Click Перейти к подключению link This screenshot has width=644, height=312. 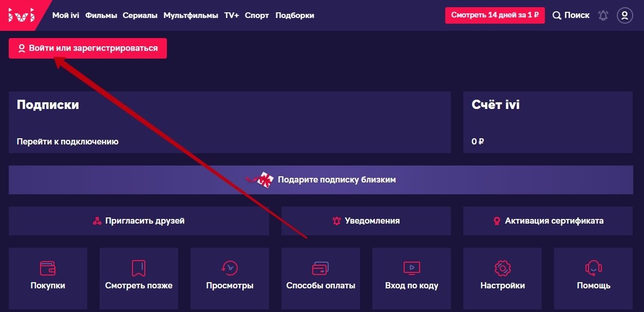point(67,141)
